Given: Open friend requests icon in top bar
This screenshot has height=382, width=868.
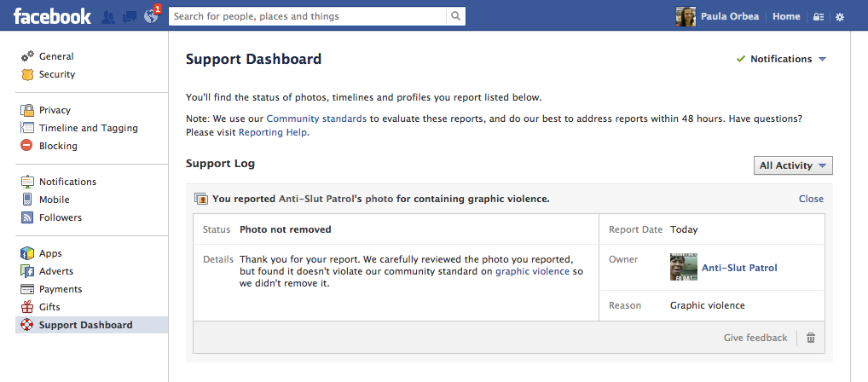Looking at the screenshot, I should (108, 16).
